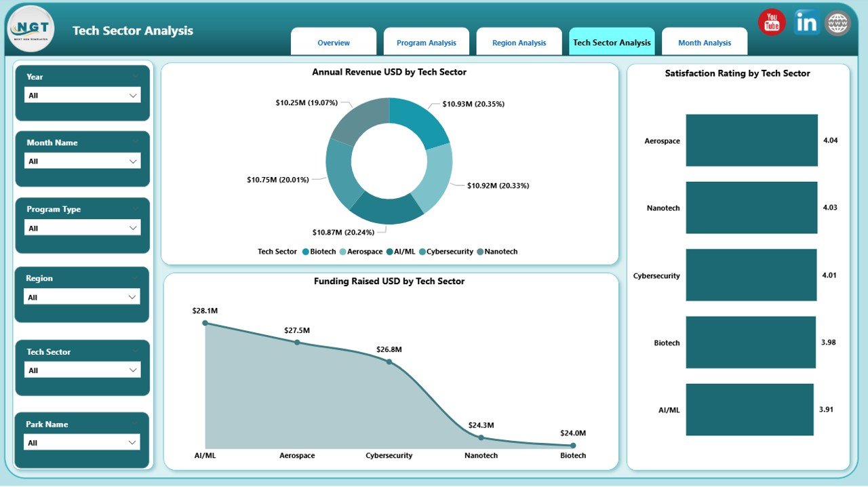Screen dimensions: 868x487
Task: Click the Aerospace legend marker
Action: click(343, 252)
